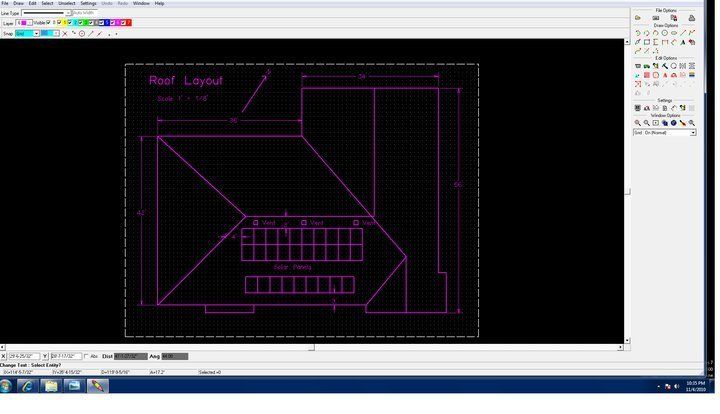Viewport: 720px width, 414px height.
Task: Select the ellipse draw tool
Action: [x=674, y=33]
